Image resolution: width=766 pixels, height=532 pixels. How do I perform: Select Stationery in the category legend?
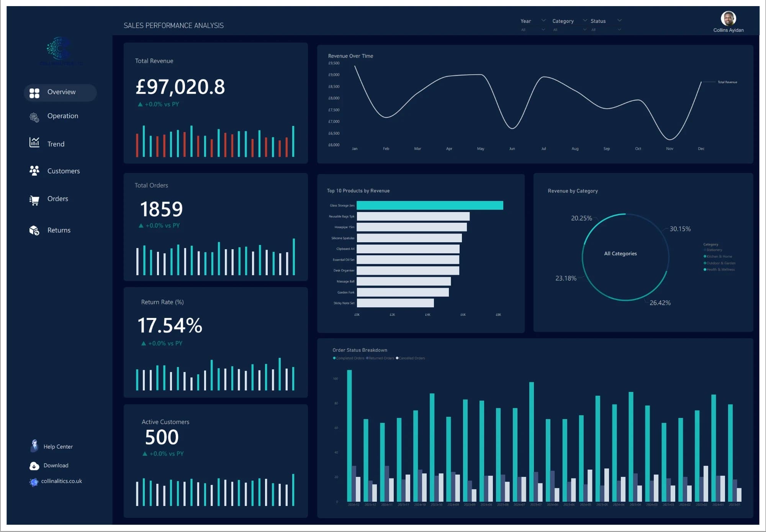click(x=713, y=250)
